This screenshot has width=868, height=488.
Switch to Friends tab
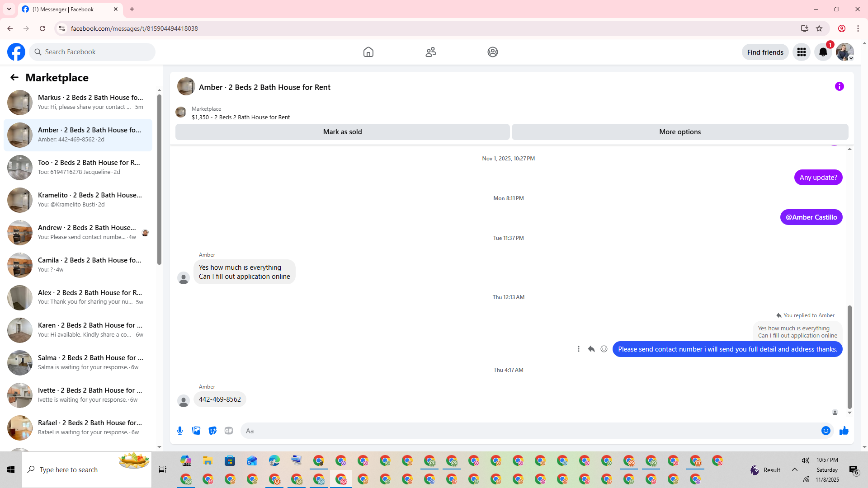point(430,52)
